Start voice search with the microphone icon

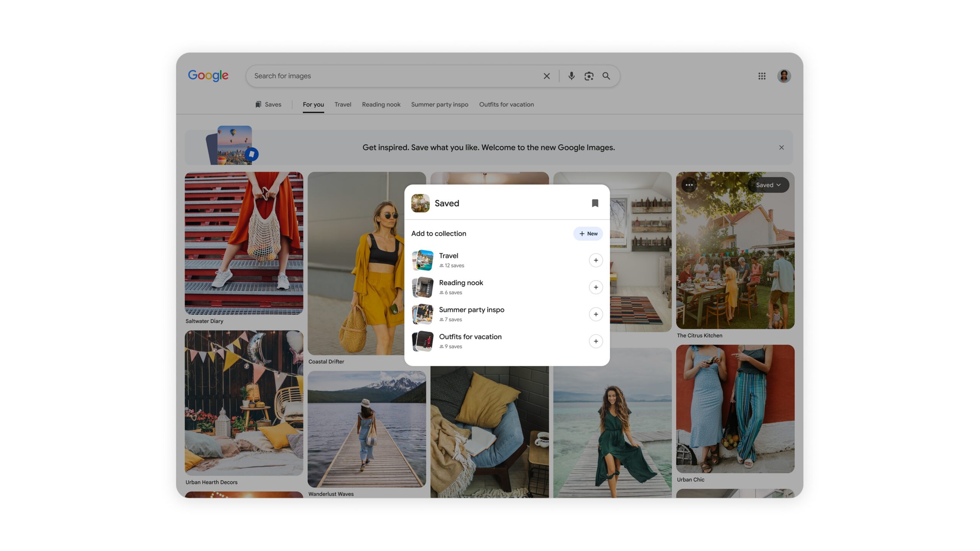571,76
